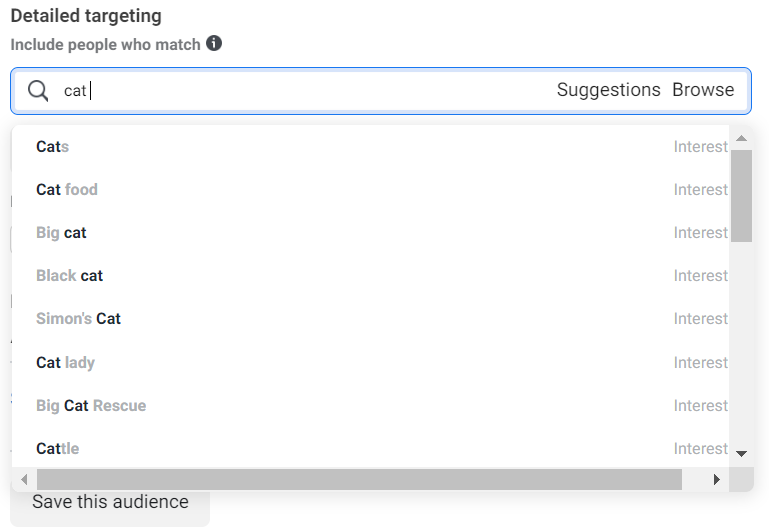Choose Cat food from the suggestions

pos(67,190)
